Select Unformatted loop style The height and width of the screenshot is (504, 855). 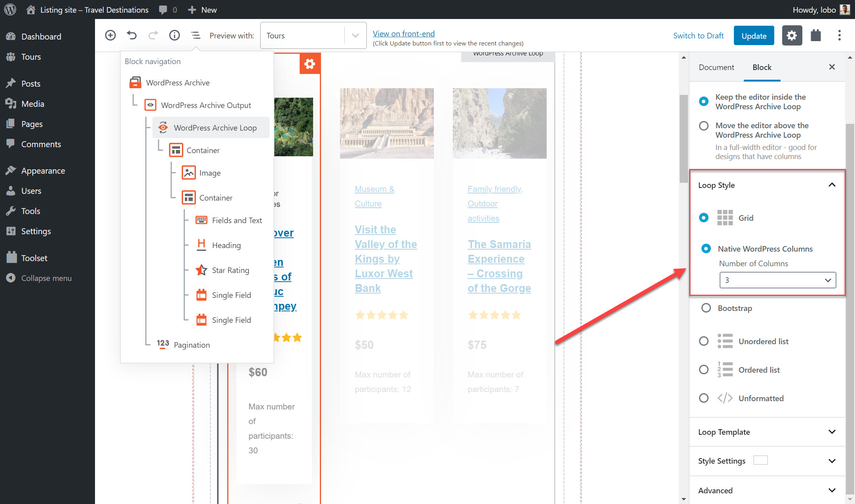pyautogui.click(x=703, y=398)
